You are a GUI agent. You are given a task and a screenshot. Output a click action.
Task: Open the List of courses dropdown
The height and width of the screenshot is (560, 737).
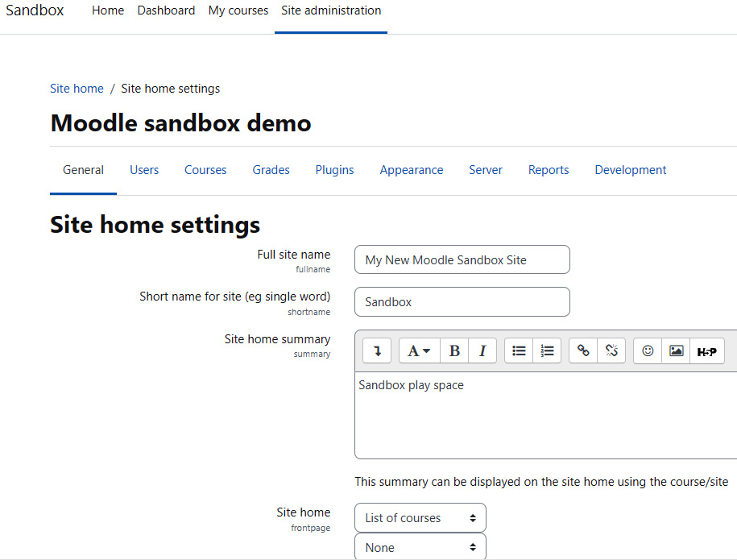pos(420,517)
